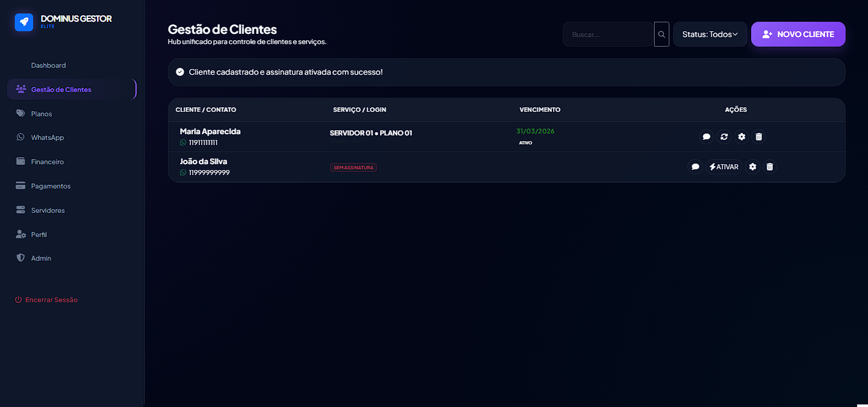Click the NOVO CLIENTE button
Viewport: 868px width, 407px height.
798,35
